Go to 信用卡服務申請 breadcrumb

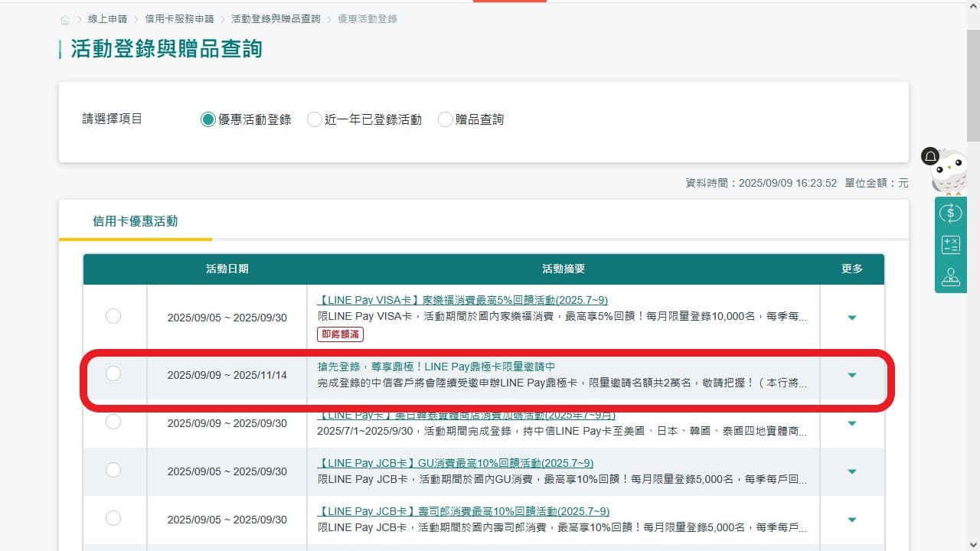[180, 19]
